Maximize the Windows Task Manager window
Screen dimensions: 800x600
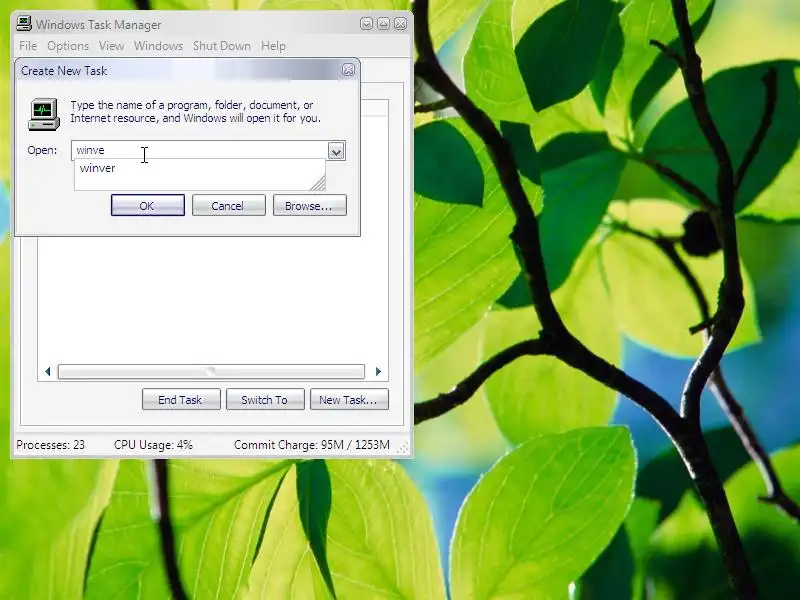(383, 24)
